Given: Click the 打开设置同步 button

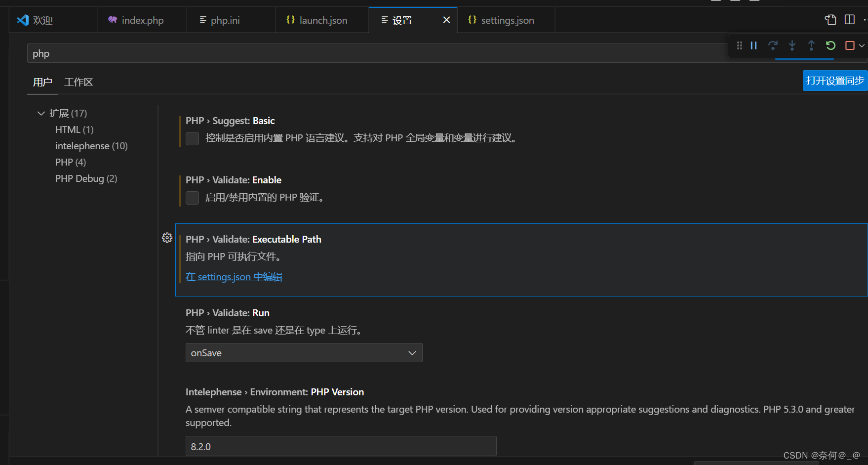Looking at the screenshot, I should 834,81.
